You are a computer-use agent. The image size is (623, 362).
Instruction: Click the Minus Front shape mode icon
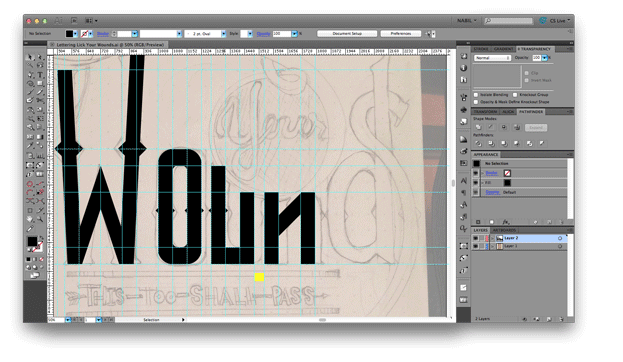(491, 127)
